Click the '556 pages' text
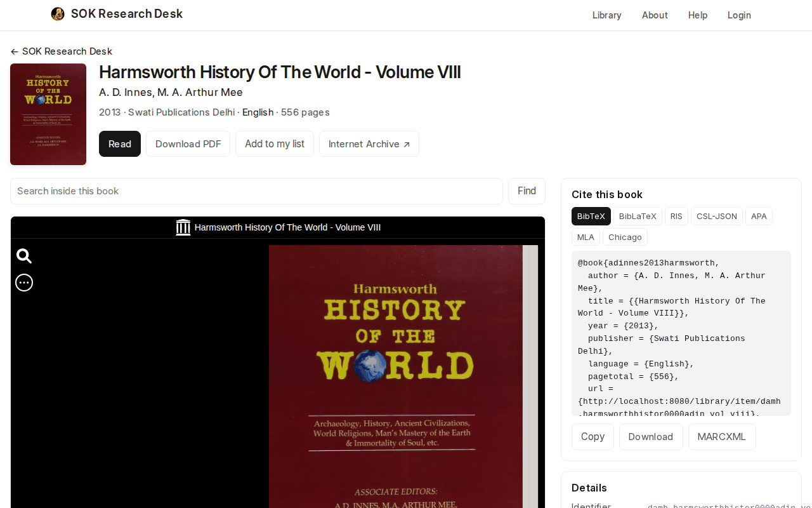 pos(305,112)
